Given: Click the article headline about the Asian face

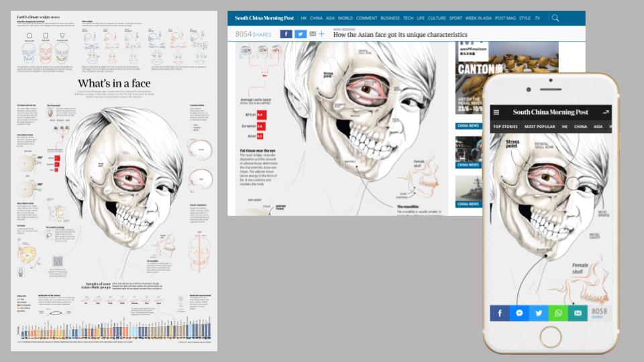Looking at the screenshot, I should click(x=400, y=35).
